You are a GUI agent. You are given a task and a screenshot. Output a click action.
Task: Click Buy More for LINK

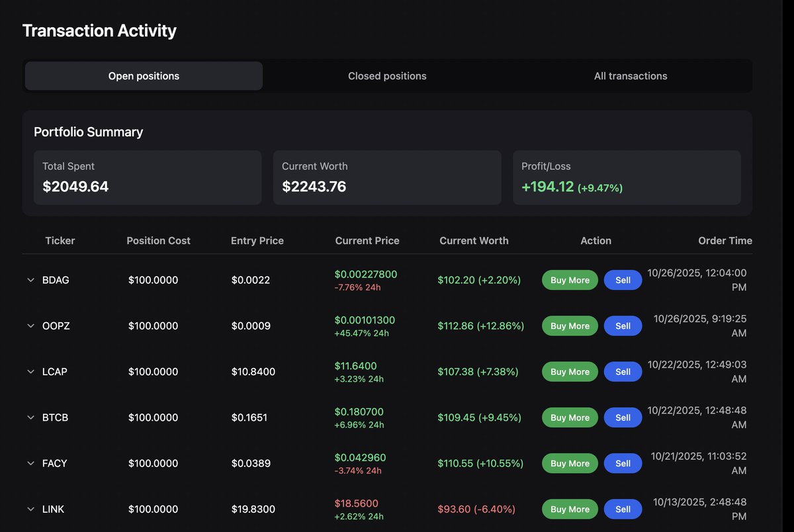(x=570, y=509)
